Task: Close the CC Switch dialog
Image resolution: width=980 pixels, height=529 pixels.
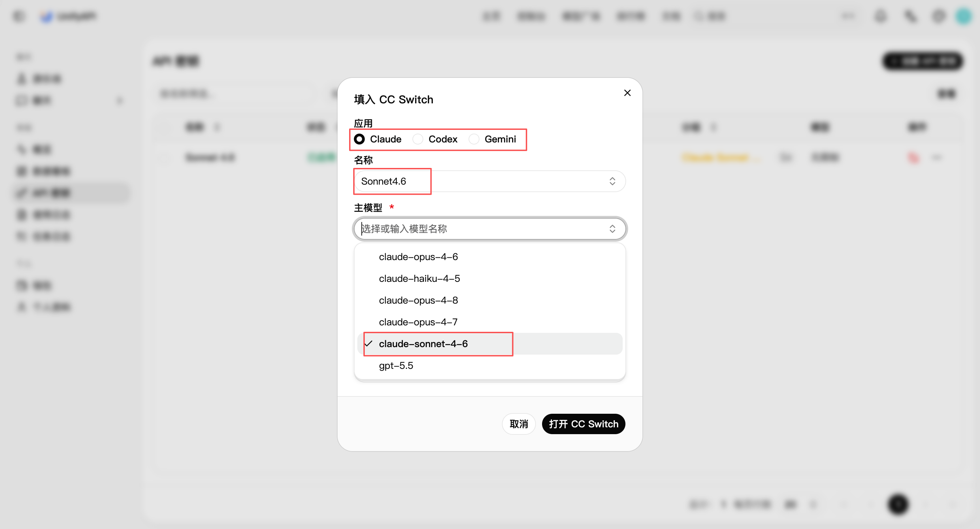Action: coord(627,93)
